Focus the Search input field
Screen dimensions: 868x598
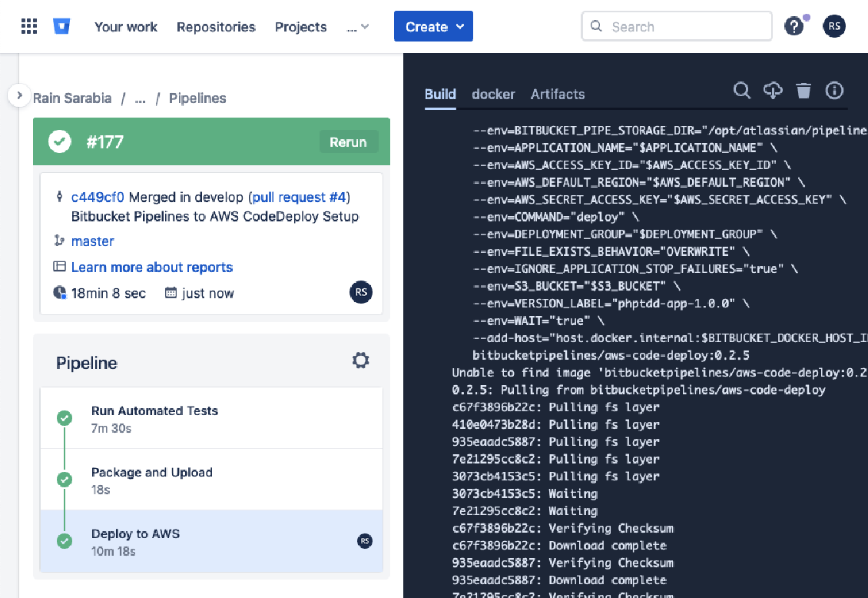pyautogui.click(x=677, y=26)
